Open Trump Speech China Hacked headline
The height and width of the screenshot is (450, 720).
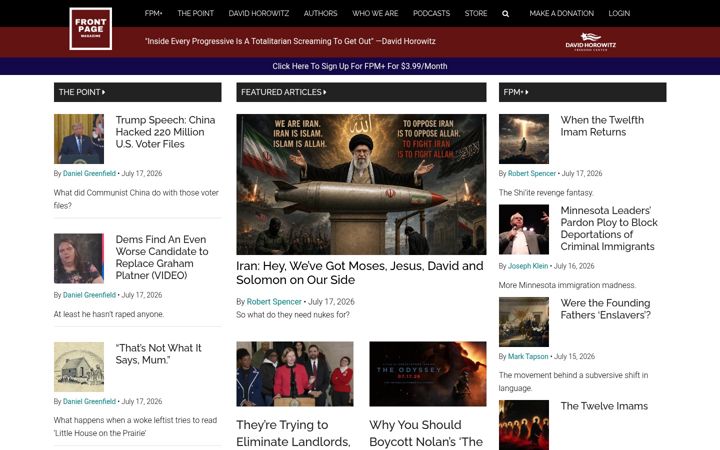tap(165, 132)
